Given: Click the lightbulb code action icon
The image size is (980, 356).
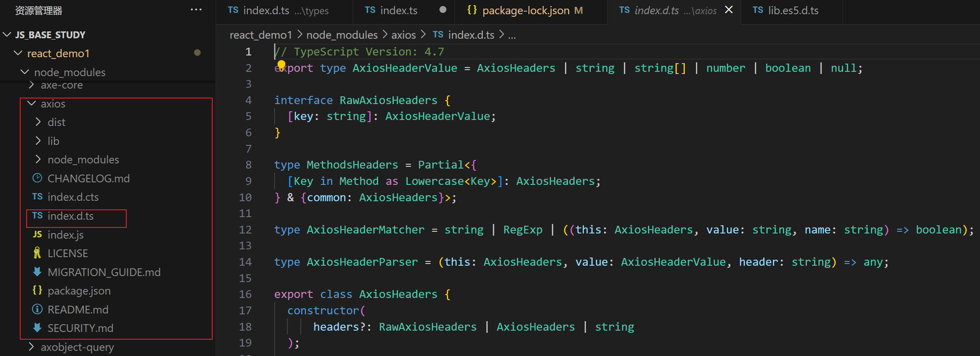Looking at the screenshot, I should point(281,65).
